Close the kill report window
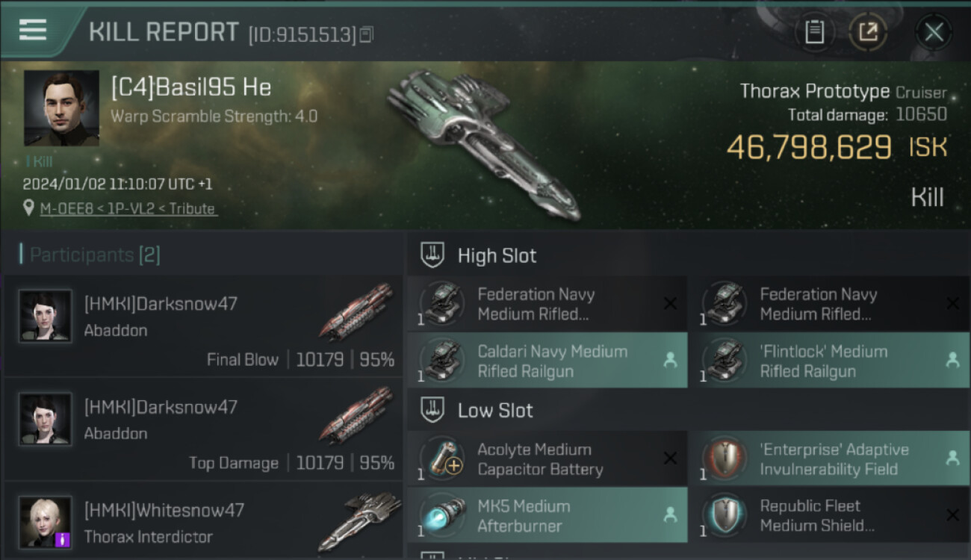Viewport: 971px width, 560px height. (934, 32)
